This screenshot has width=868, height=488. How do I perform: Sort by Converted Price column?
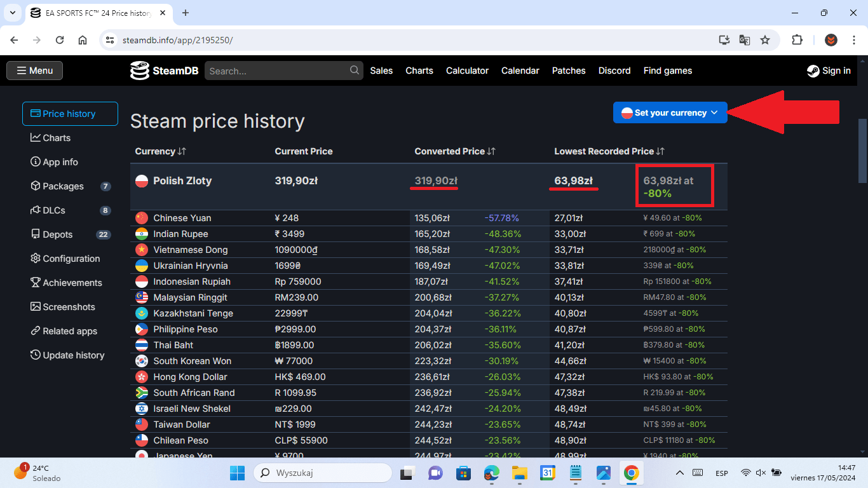coord(455,151)
